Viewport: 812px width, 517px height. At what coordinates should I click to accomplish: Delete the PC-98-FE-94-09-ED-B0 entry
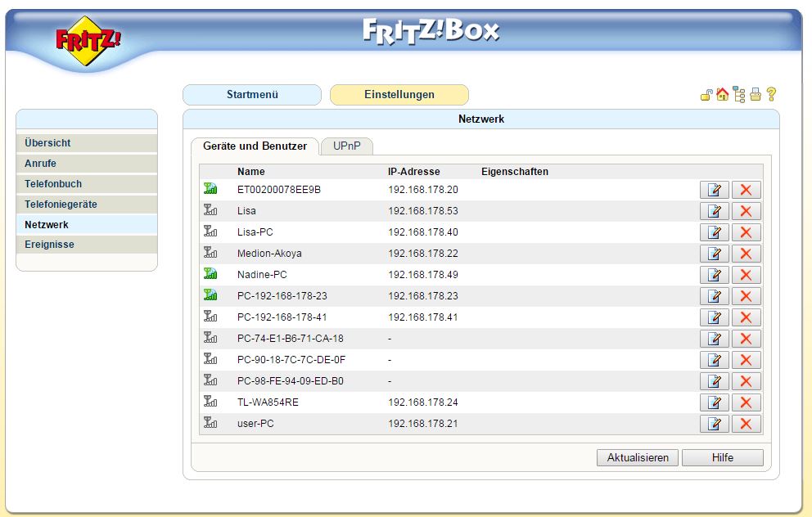(746, 381)
